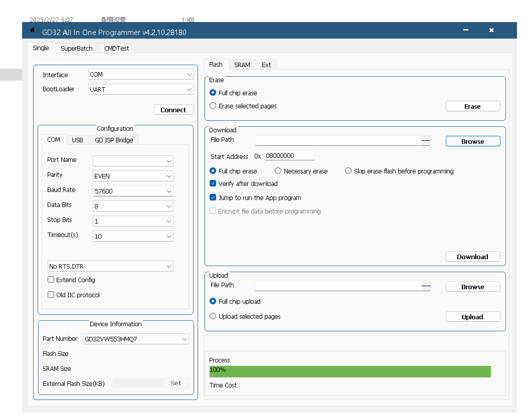Minimize the GD32 programmer window
The image size is (530, 420).
466,31
